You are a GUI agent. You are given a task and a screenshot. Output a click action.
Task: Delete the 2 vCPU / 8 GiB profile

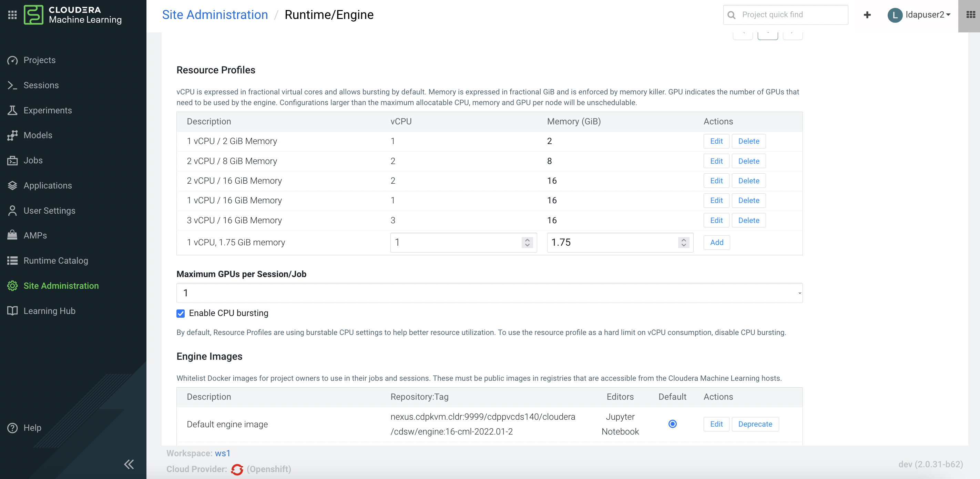(x=748, y=161)
